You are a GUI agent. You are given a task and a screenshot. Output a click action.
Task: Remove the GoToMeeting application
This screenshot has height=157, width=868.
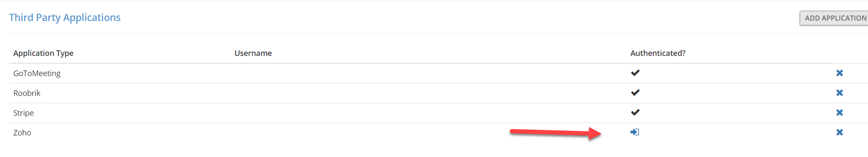point(840,73)
